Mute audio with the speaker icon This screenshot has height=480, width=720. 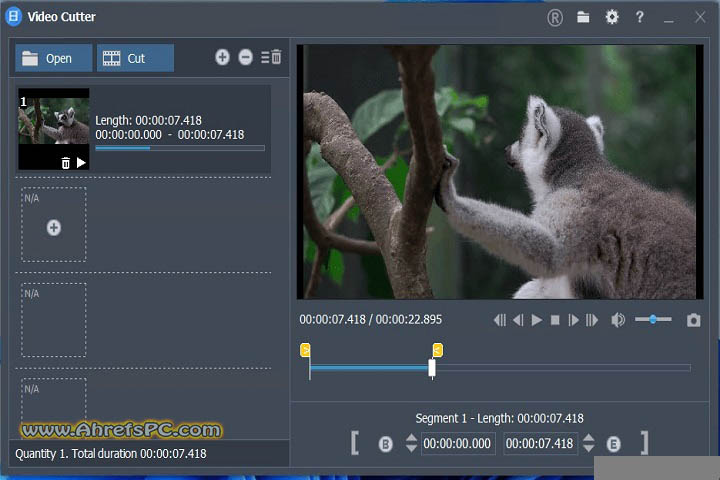coord(618,320)
